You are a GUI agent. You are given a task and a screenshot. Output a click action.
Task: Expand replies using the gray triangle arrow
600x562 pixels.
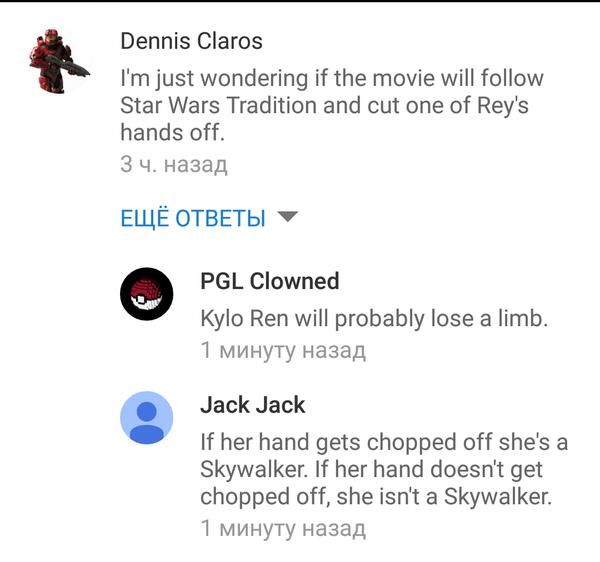point(287,217)
